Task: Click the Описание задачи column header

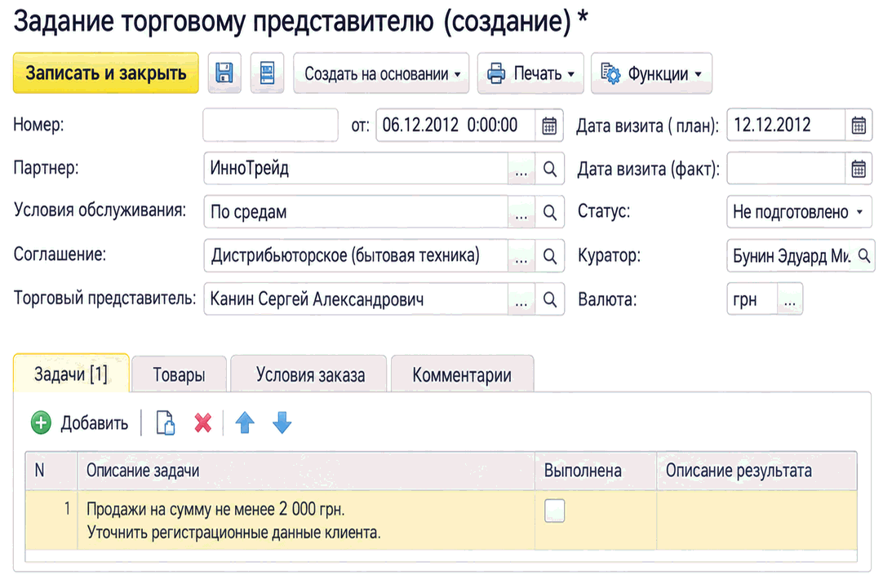Action: [x=306, y=471]
